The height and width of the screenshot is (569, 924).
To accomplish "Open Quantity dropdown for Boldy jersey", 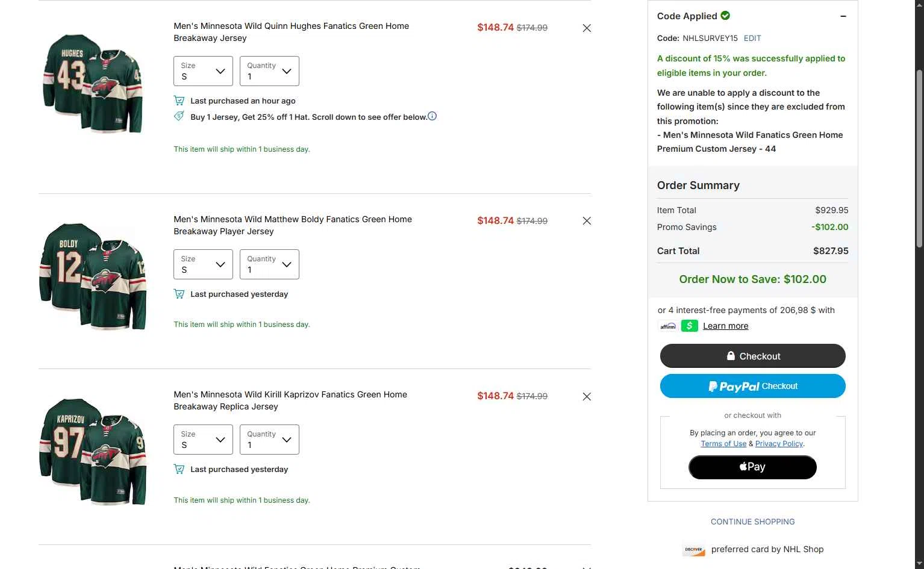I will pyautogui.click(x=269, y=264).
